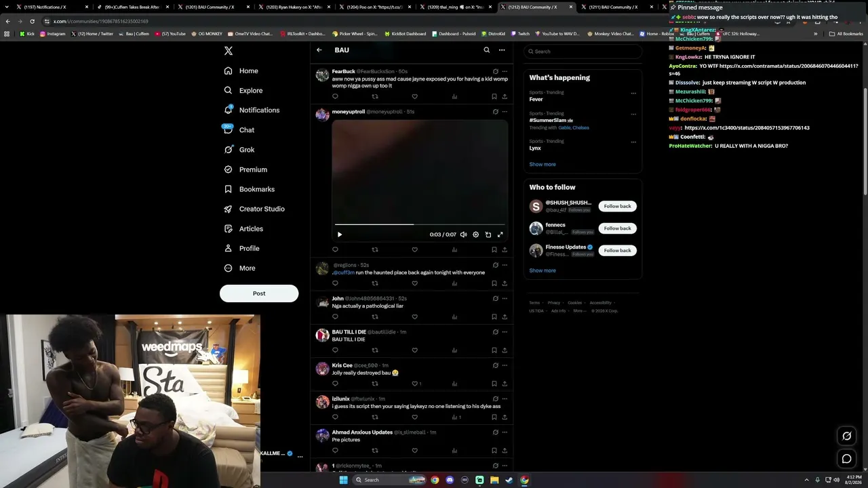Open search within the BAU community header
Viewport: 868px width, 488px height.
[x=486, y=50]
